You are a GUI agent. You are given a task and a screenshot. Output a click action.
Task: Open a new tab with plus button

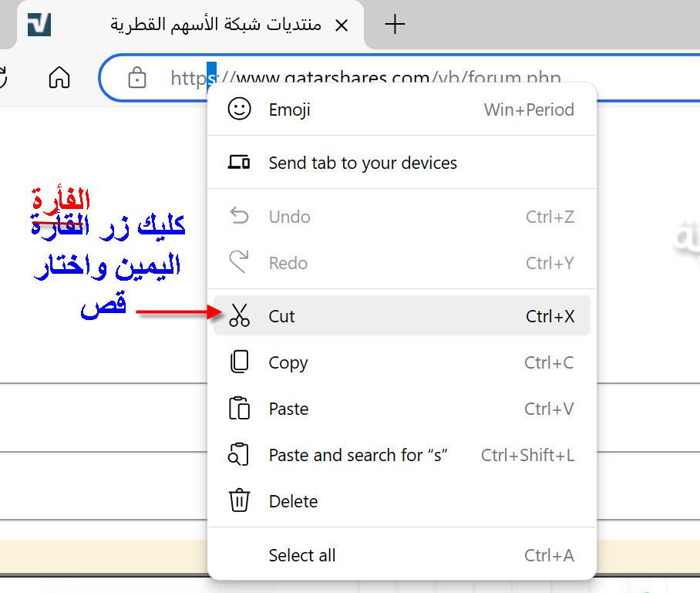395,25
